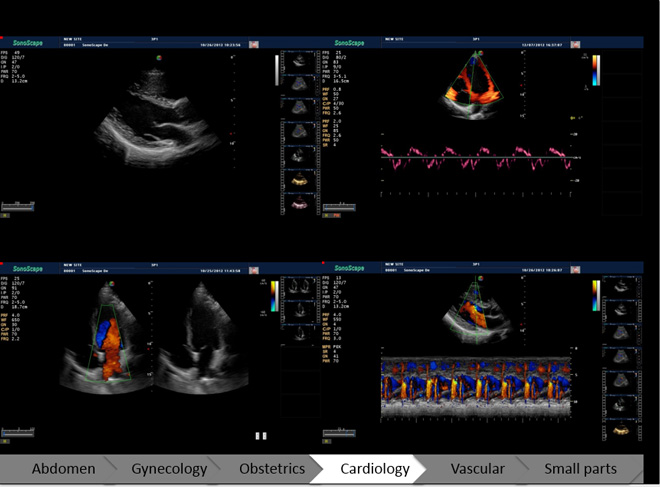Screen dimensions: 660x487
Task: Select the yellow-toned thumbnail in the grayscale panel's strip
Action: pos(300,180)
